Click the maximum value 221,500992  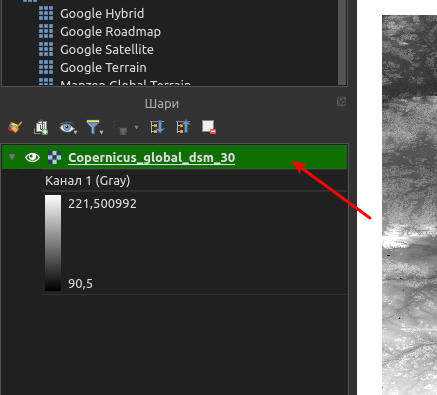[x=102, y=204]
